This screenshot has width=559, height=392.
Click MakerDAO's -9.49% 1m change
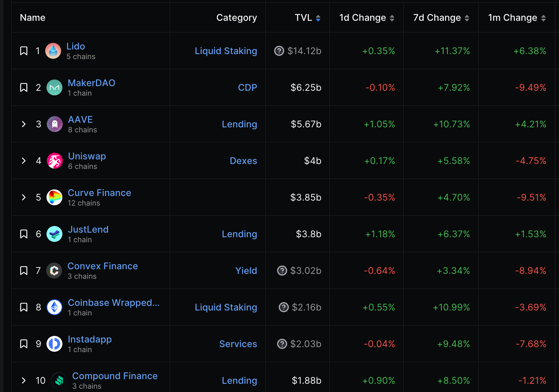[x=531, y=87]
